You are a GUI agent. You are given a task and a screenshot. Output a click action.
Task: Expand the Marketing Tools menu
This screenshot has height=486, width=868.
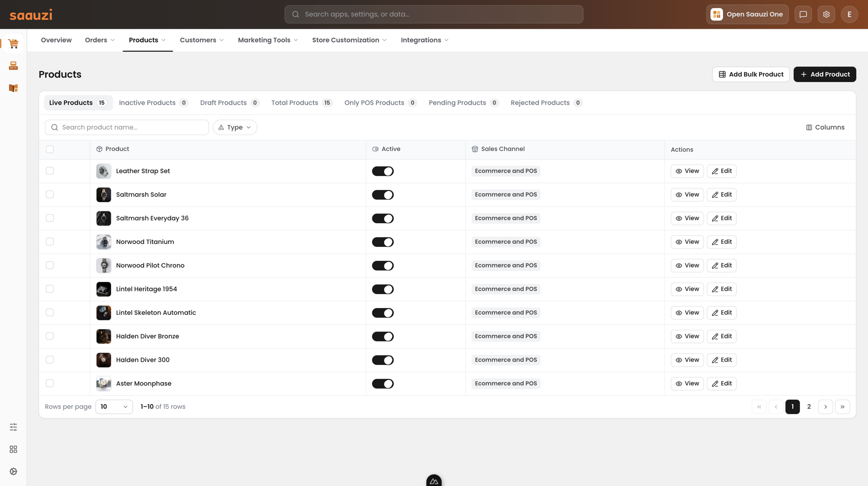click(x=268, y=40)
